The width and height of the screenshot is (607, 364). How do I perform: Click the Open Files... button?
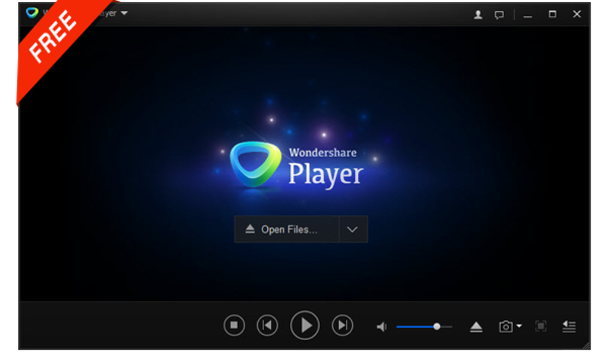(287, 230)
